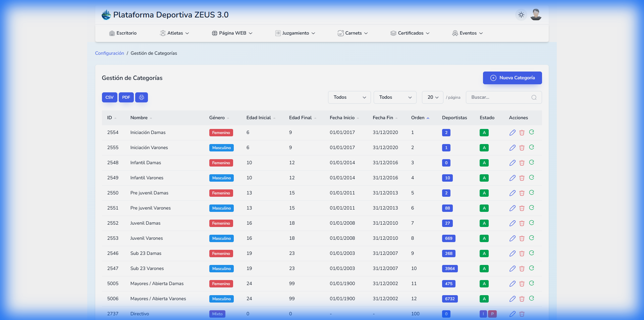644x320 pixels.
Task: Delete the Sub 23 Varones category
Action: click(522, 269)
